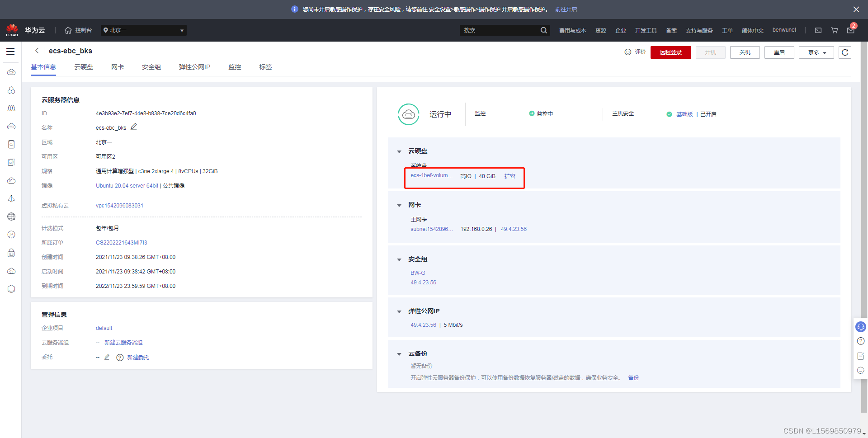868x438 pixels.
Task: Go back using the arrow beside ecs-ebc_bks
Action: pos(37,51)
